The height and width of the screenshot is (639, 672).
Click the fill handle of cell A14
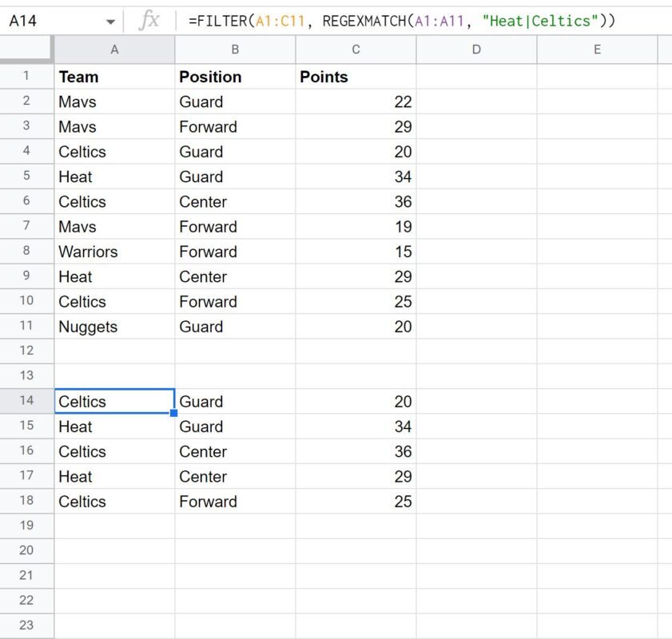(173, 413)
